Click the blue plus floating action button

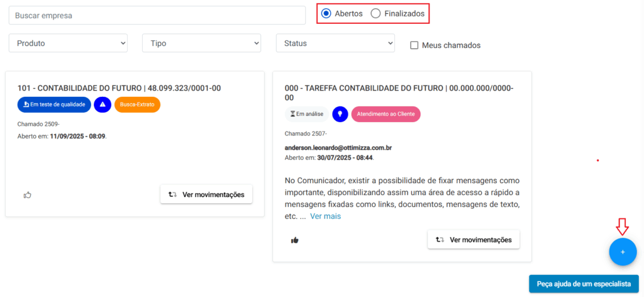(x=623, y=252)
